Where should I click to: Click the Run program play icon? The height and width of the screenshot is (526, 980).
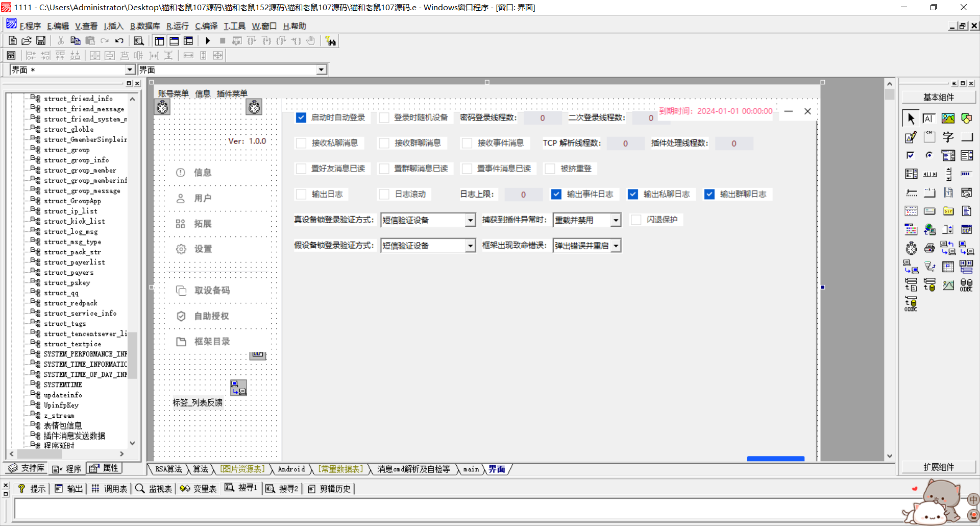[x=208, y=41]
